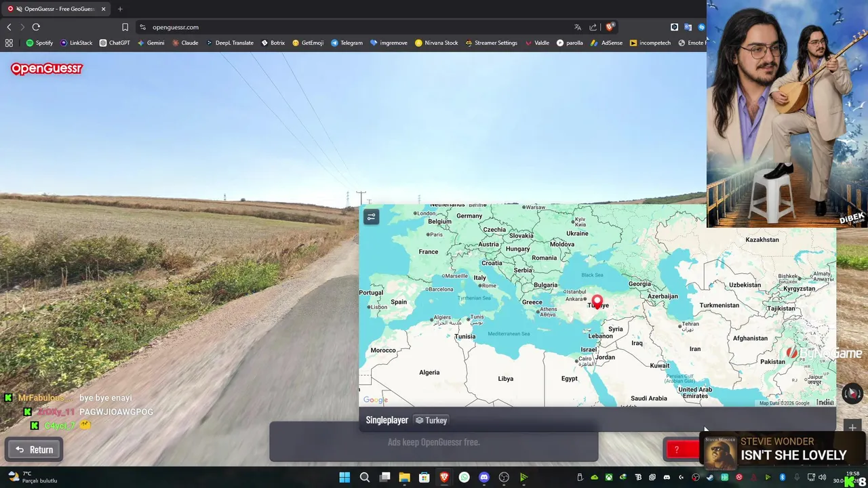This screenshot has height=488, width=868.
Task: Click the plus icon beside the map panel
Action: (852, 428)
